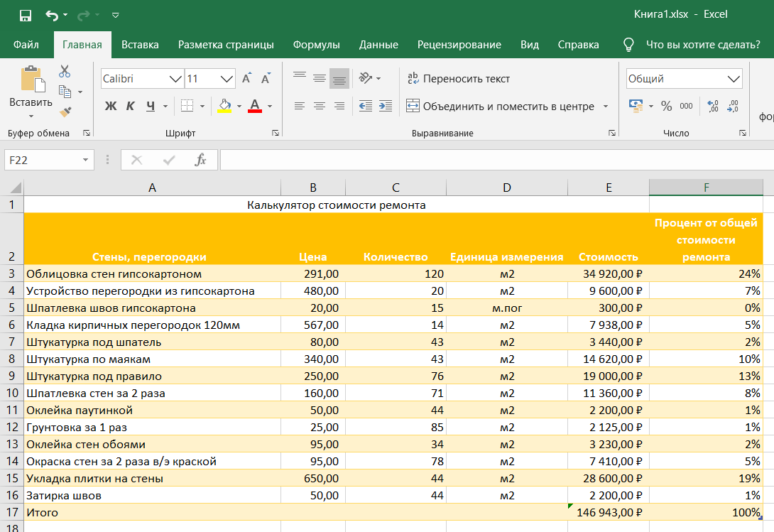Select the Format Painter brush
774x532 pixels.
coord(65,112)
